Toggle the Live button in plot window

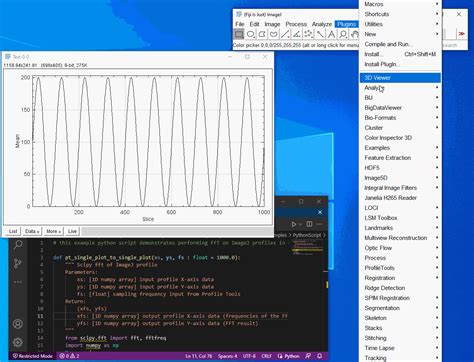(72, 231)
